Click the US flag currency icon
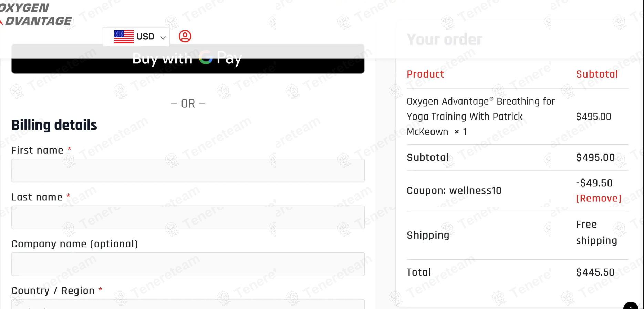Screen dimensions: 644x309 [x=124, y=37]
